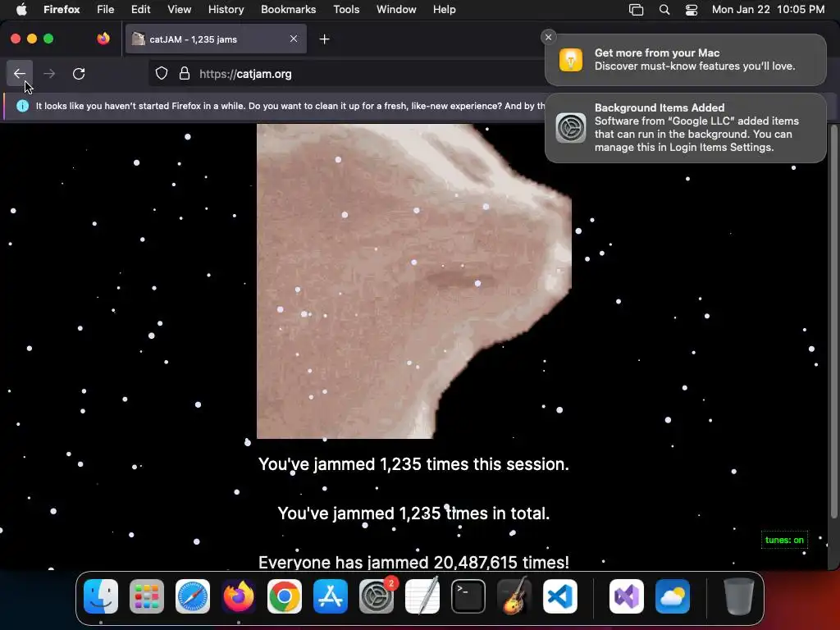Click the jamming cat image
Image resolution: width=840 pixels, height=630 pixels.
click(414, 281)
